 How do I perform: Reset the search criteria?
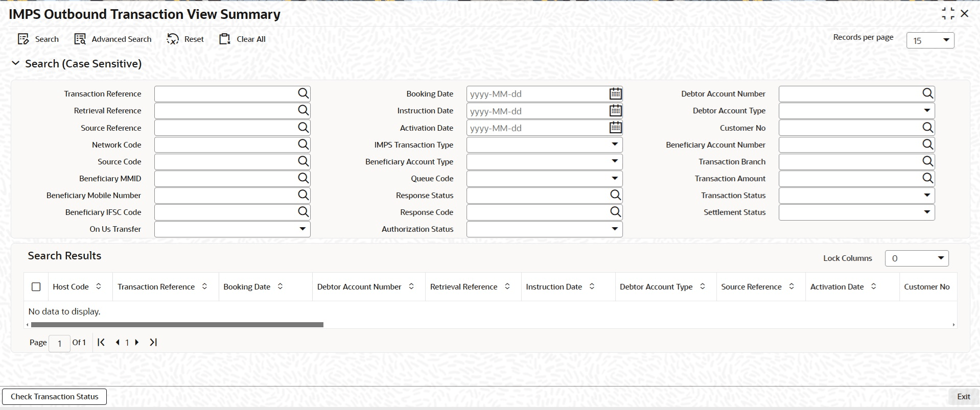[185, 39]
